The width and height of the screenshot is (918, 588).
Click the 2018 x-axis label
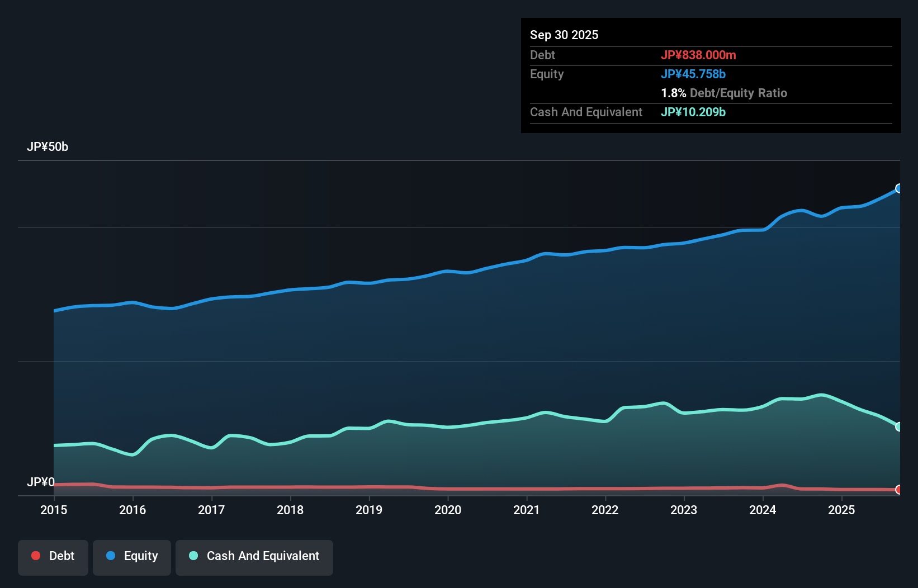pos(290,510)
